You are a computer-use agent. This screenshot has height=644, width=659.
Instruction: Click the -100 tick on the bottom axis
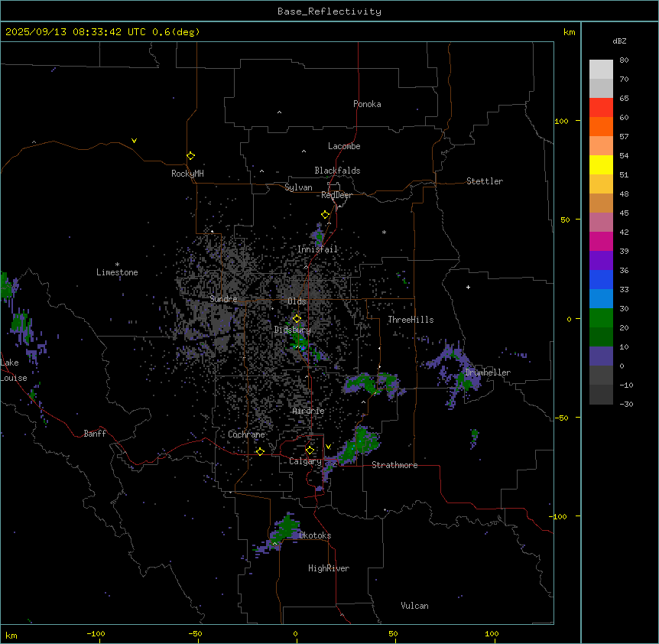pyautogui.click(x=96, y=633)
